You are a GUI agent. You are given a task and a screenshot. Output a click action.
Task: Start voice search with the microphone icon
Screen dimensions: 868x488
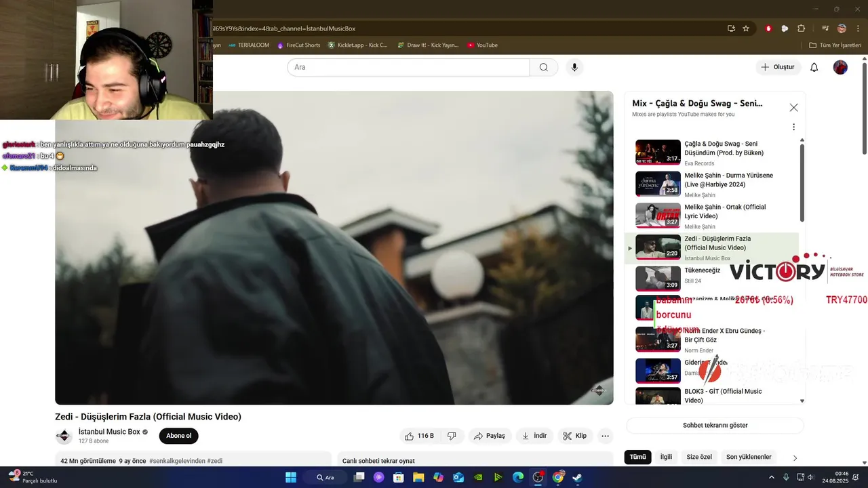[x=574, y=67]
